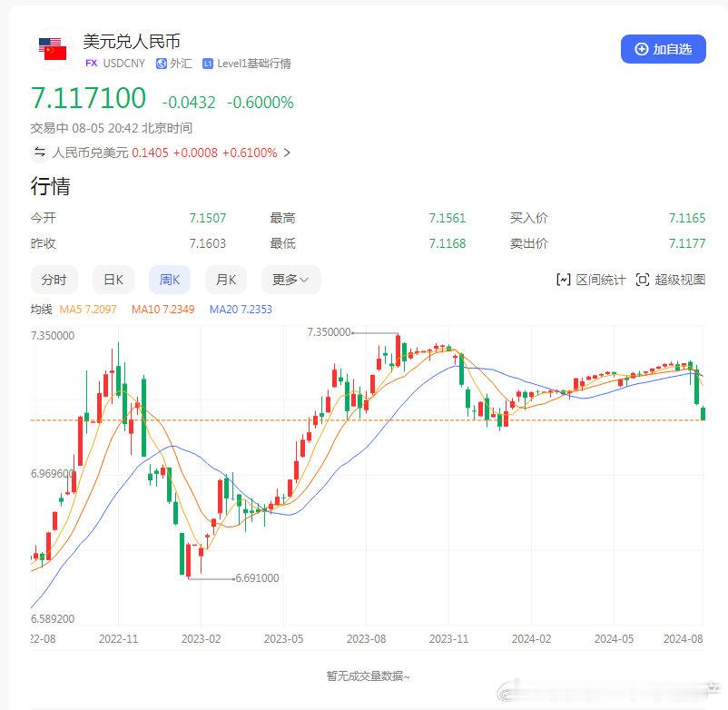Switch to the 分时 chart tab
This screenshot has width=728, height=710.
coord(54,280)
